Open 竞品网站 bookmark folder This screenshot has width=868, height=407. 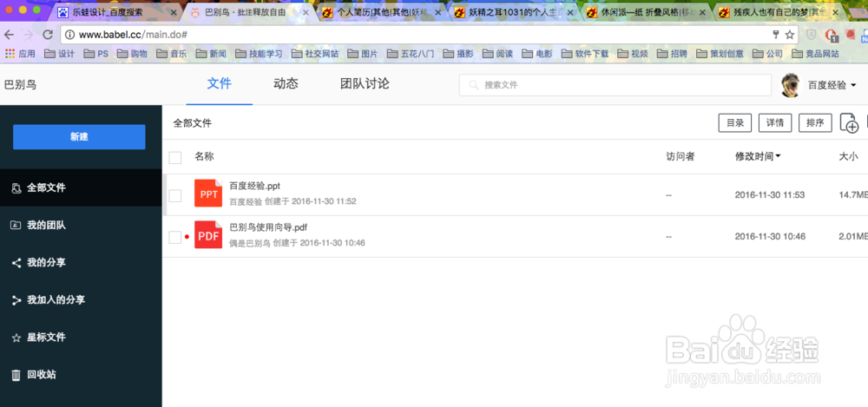815,54
